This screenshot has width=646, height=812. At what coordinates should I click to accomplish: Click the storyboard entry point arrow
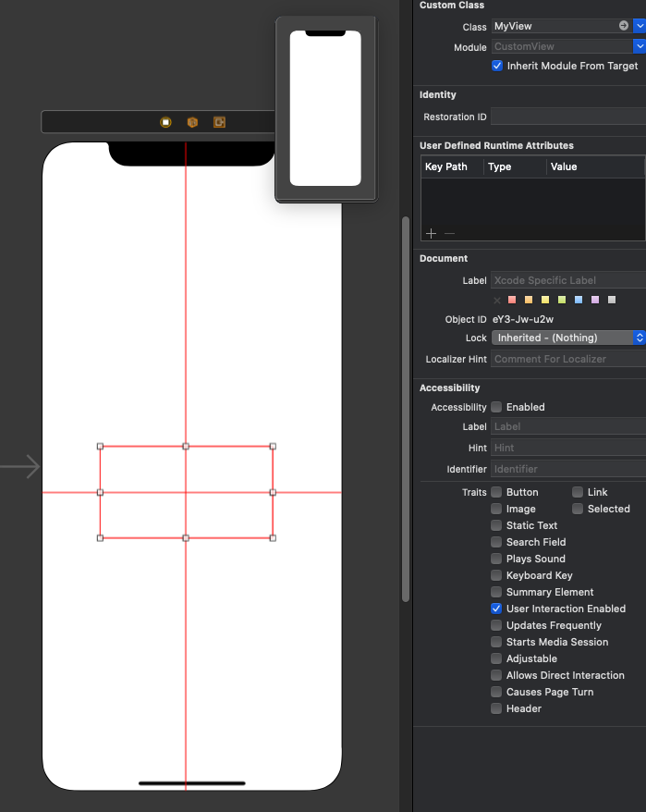point(20,467)
